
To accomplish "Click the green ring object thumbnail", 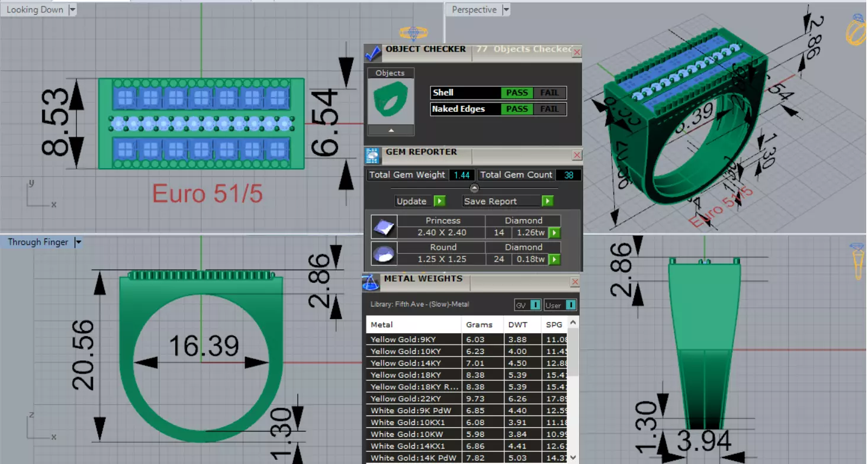I will [x=391, y=102].
